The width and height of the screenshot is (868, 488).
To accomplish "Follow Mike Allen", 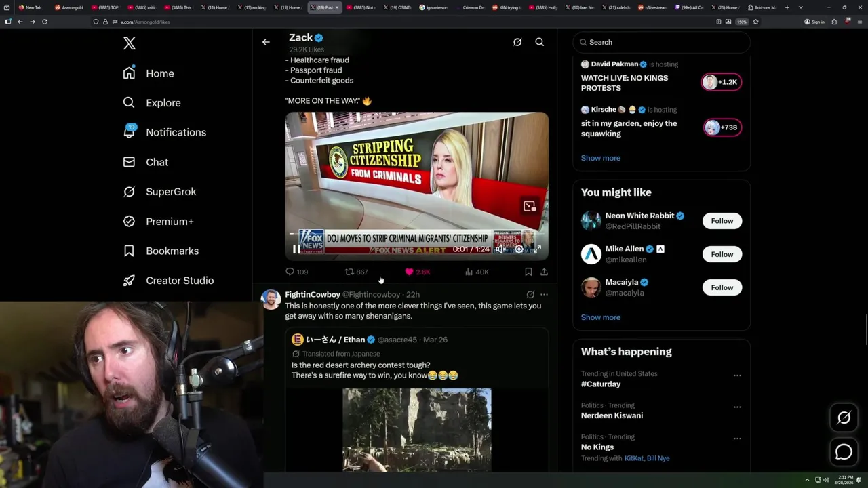I will click(x=722, y=254).
